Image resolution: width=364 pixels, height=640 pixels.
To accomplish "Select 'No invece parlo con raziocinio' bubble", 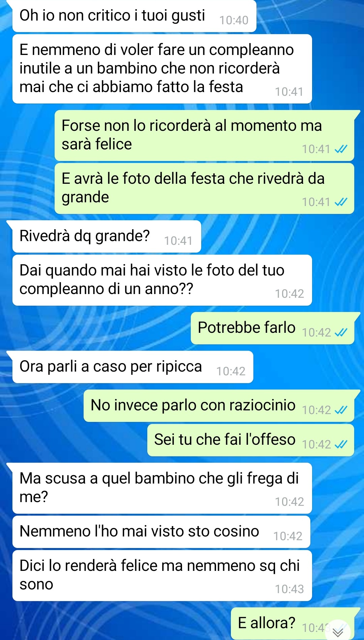I will pos(219,406).
